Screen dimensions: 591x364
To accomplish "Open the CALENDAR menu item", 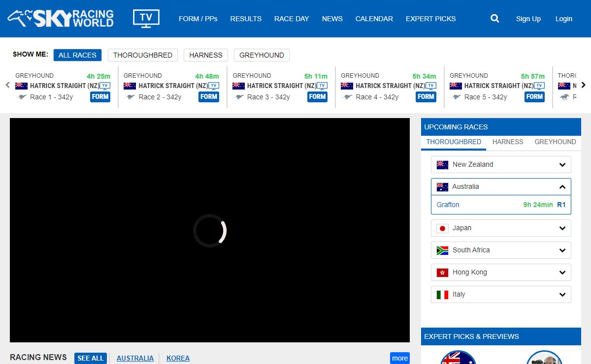I will coord(374,19).
